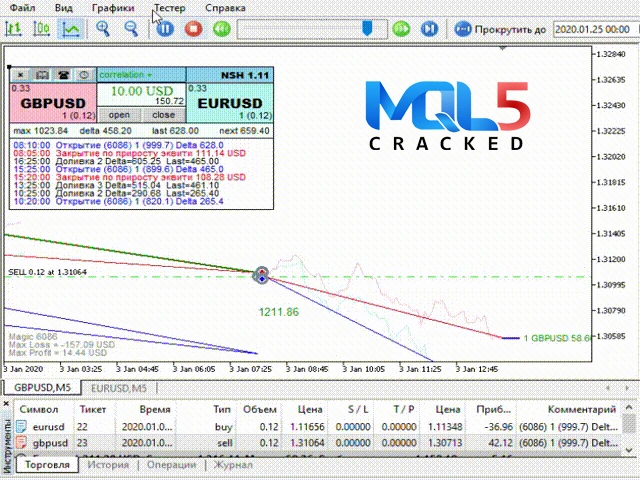Click the 'delta 458.20' value

[x=105, y=131]
